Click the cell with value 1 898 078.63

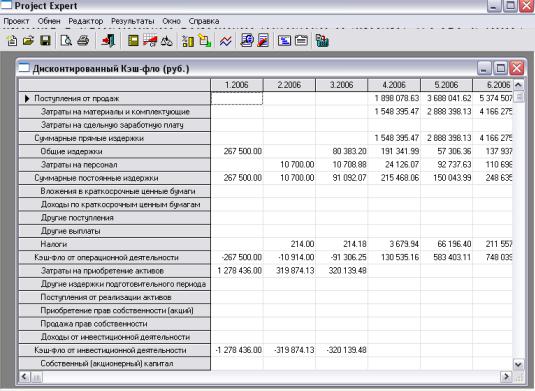[394, 99]
